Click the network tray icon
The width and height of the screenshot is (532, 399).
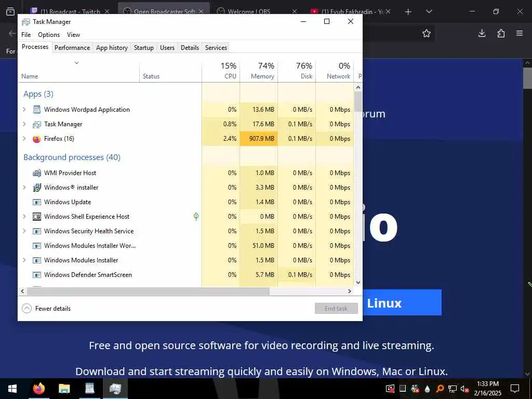(x=453, y=389)
